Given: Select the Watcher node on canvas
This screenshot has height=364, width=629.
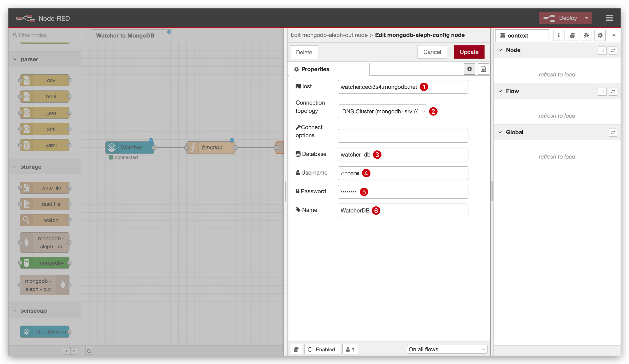Looking at the screenshot, I should (130, 147).
